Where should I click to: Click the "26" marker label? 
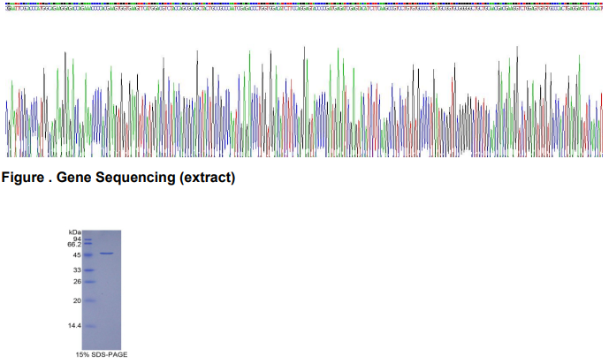[77, 281]
